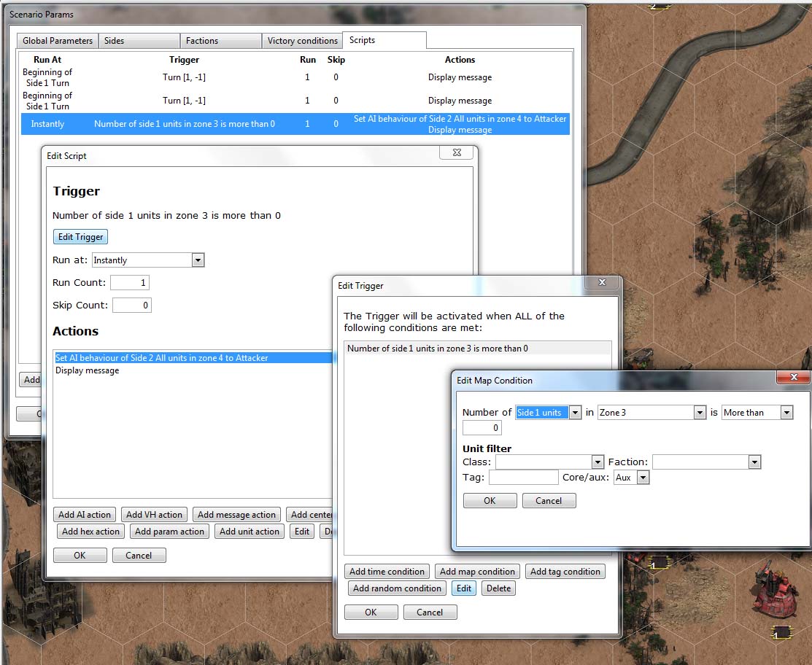Open the More than comparison dropdown

(x=786, y=413)
